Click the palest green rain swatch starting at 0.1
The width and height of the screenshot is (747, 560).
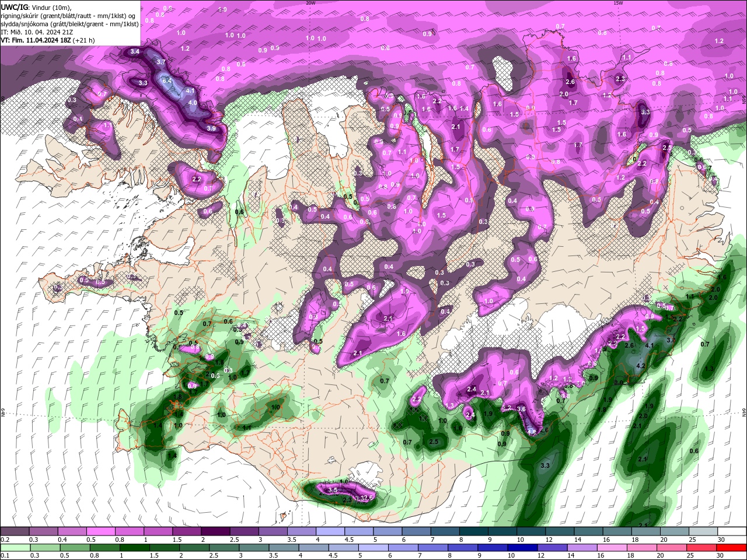pos(15,548)
